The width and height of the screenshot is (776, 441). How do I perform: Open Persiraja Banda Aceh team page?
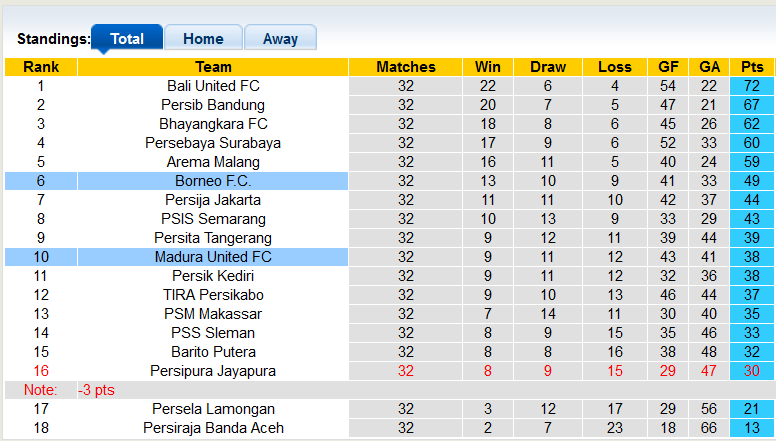tap(213, 428)
